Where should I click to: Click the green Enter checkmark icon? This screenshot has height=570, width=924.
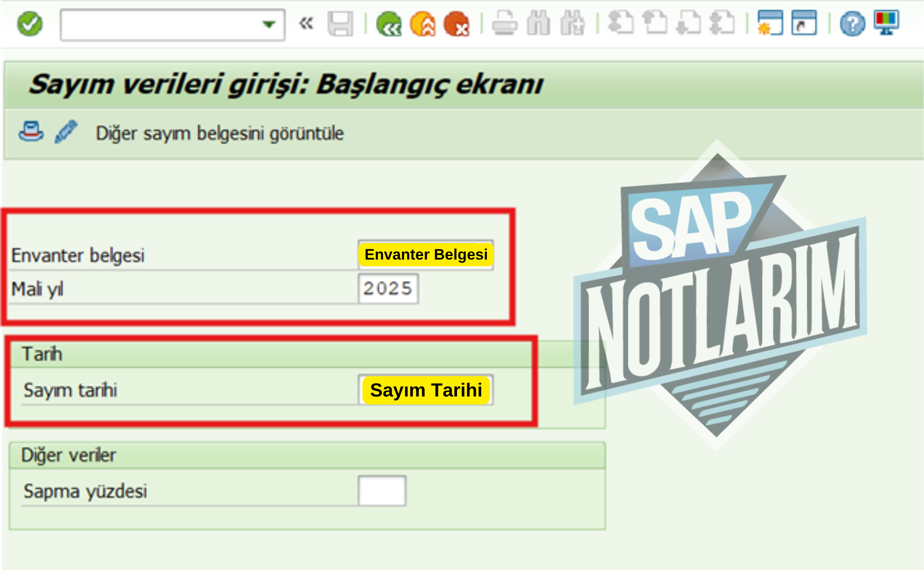tap(30, 24)
